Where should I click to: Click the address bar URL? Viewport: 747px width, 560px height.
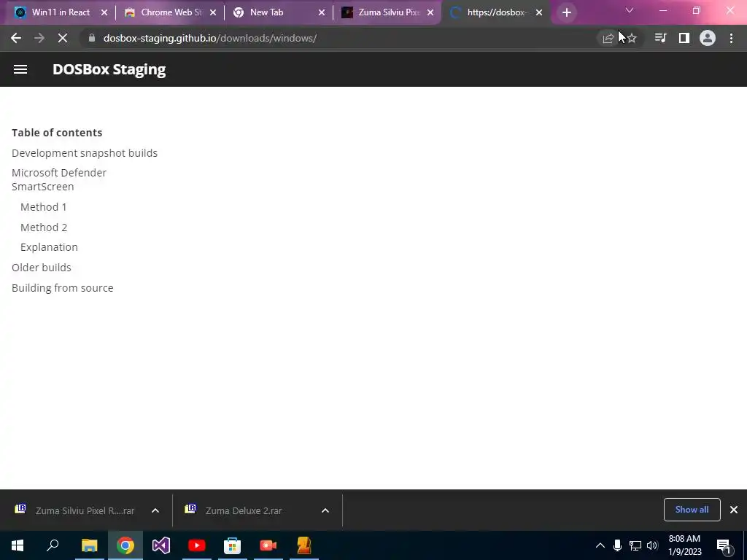point(210,38)
